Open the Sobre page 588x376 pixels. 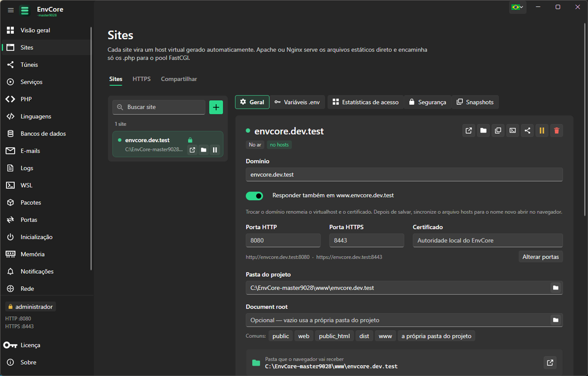(46, 362)
